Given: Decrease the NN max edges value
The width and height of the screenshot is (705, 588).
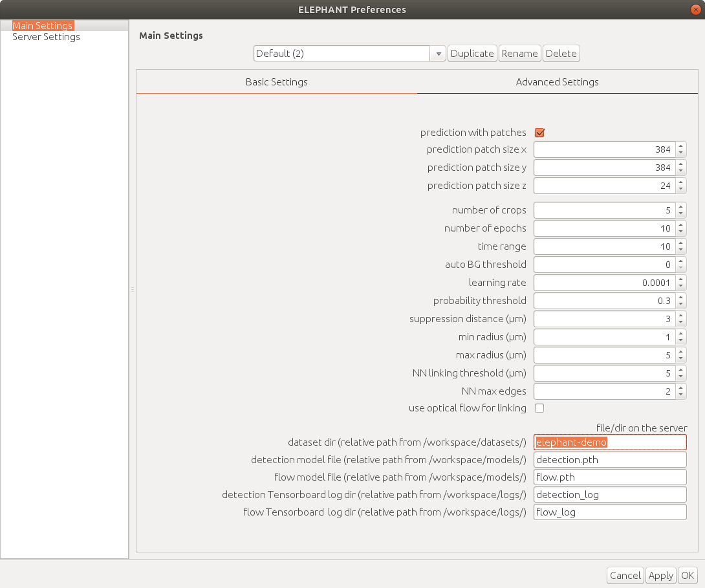Looking at the screenshot, I should tap(681, 395).
